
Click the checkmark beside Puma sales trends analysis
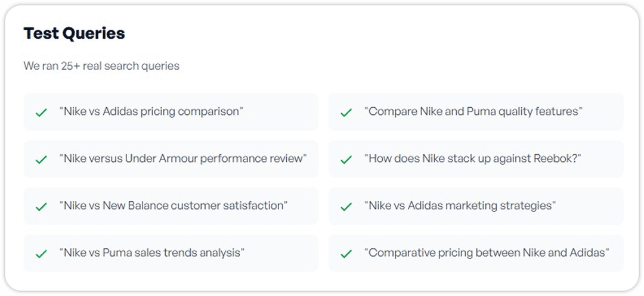pyautogui.click(x=41, y=253)
